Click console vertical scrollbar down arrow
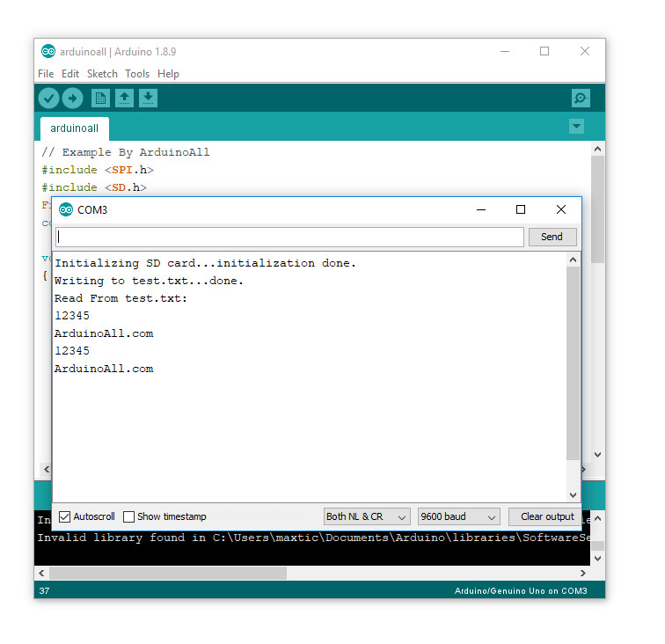This screenshot has width=665, height=644. pos(597,559)
